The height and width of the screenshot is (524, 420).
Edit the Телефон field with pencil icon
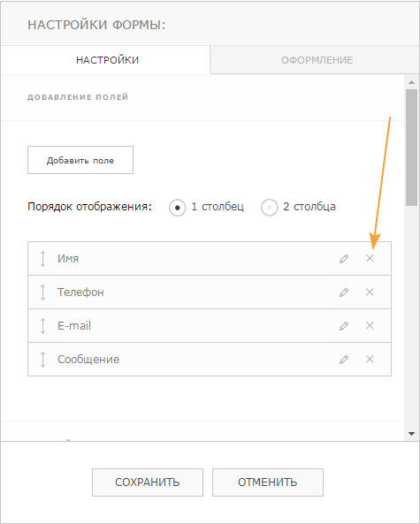click(344, 292)
